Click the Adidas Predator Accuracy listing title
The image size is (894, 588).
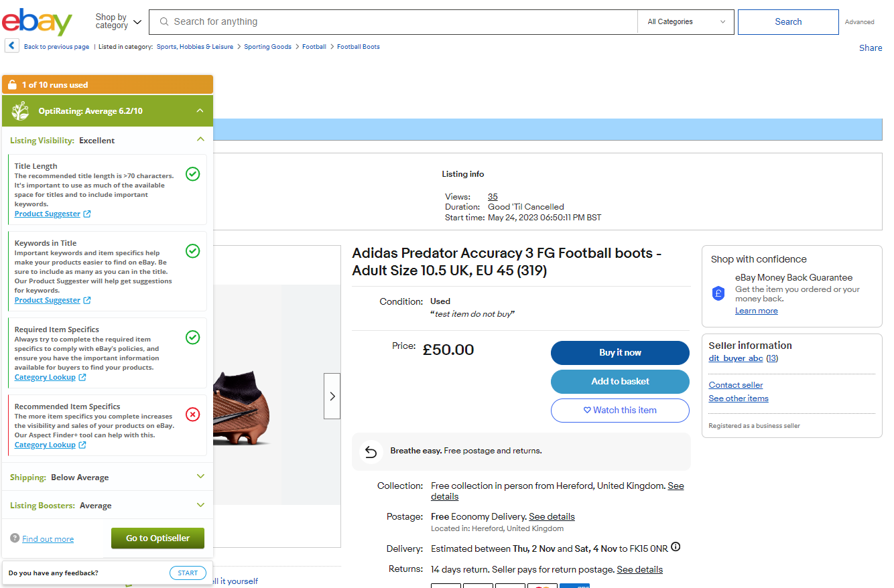point(507,262)
